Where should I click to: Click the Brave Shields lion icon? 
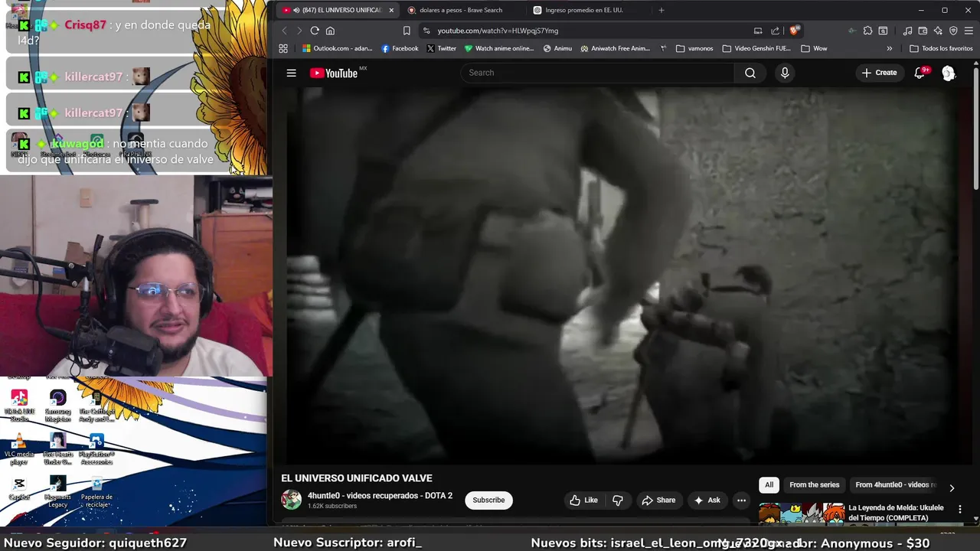click(x=795, y=31)
